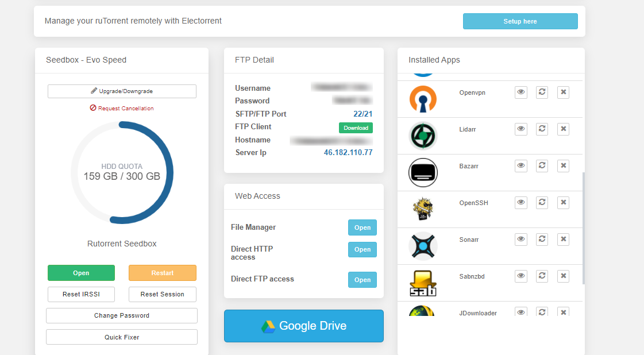Click the OpenSSH app icon
644x355 pixels.
[423, 209]
